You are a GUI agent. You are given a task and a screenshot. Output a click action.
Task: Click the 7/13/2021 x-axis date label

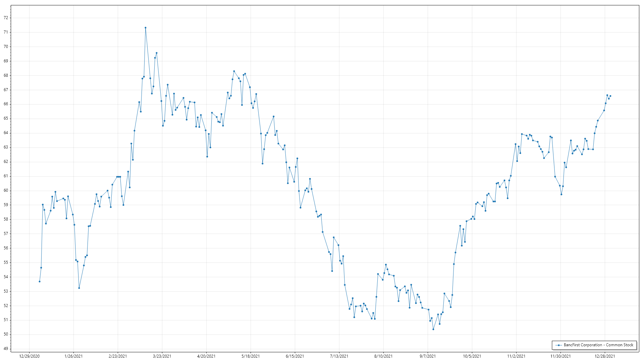(x=339, y=356)
